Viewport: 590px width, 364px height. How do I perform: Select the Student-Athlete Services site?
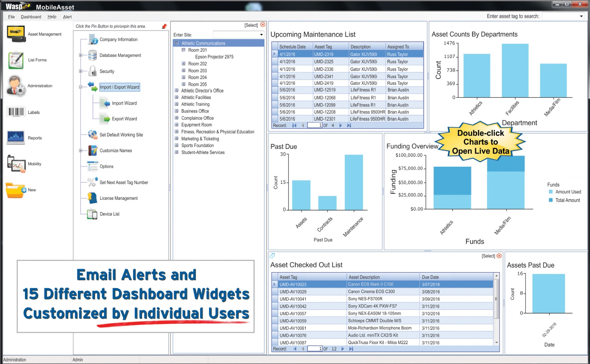tap(203, 152)
